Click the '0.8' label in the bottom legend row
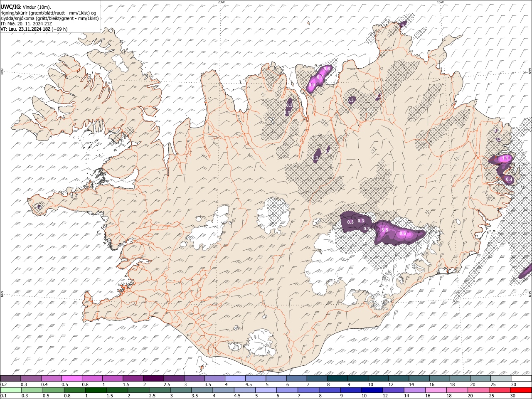 67,396
